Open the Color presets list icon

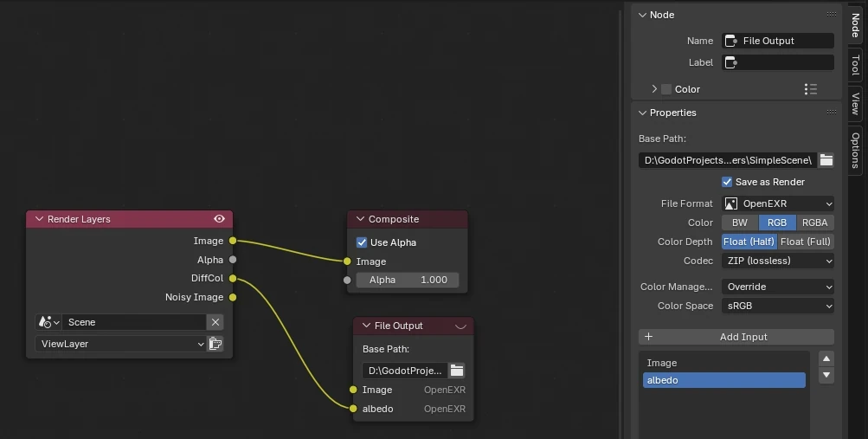pyautogui.click(x=810, y=89)
